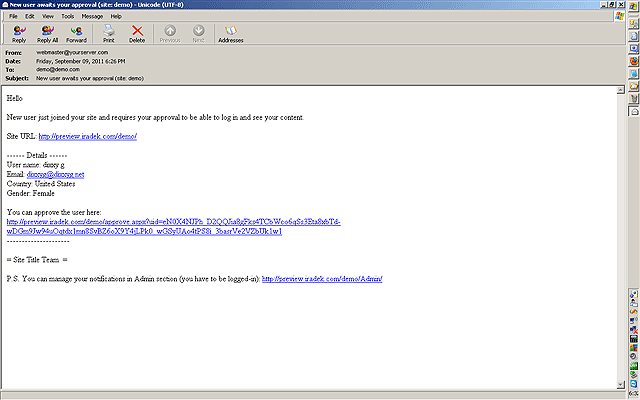Click the Reply toolbar icon

19,34
